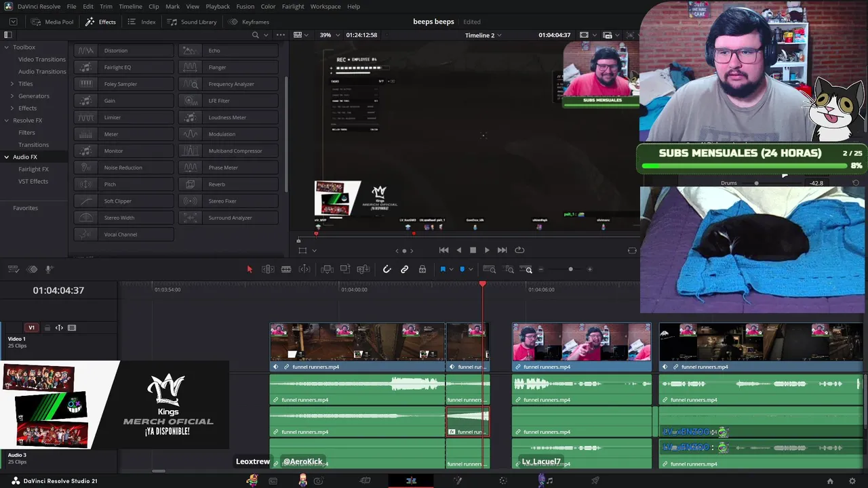Screen dimensions: 868x488
Task: Click the timeline zoom in plus
Action: (589, 269)
